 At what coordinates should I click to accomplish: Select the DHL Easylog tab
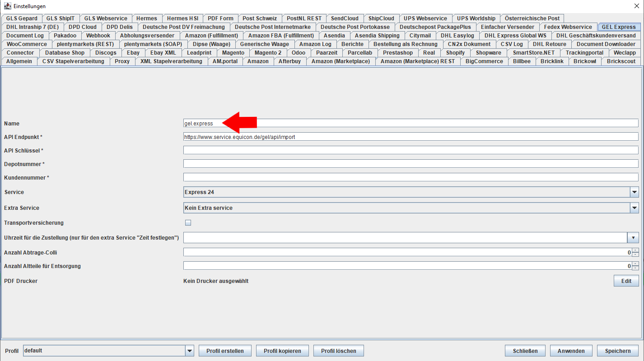coord(457,36)
